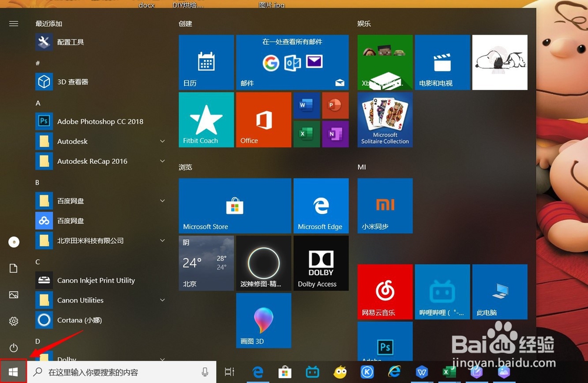The image size is (588, 383).
Task: Click the 创建 tile group heading
Action: [185, 23]
